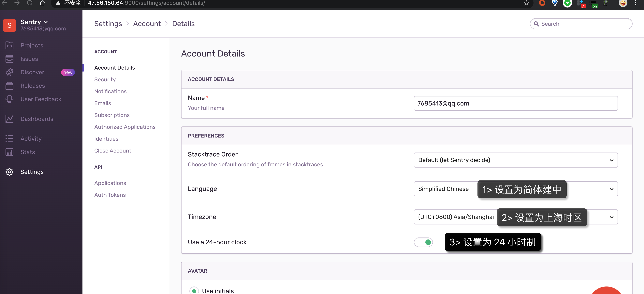Open the Stats bar-chart icon
644x294 pixels.
(9, 152)
